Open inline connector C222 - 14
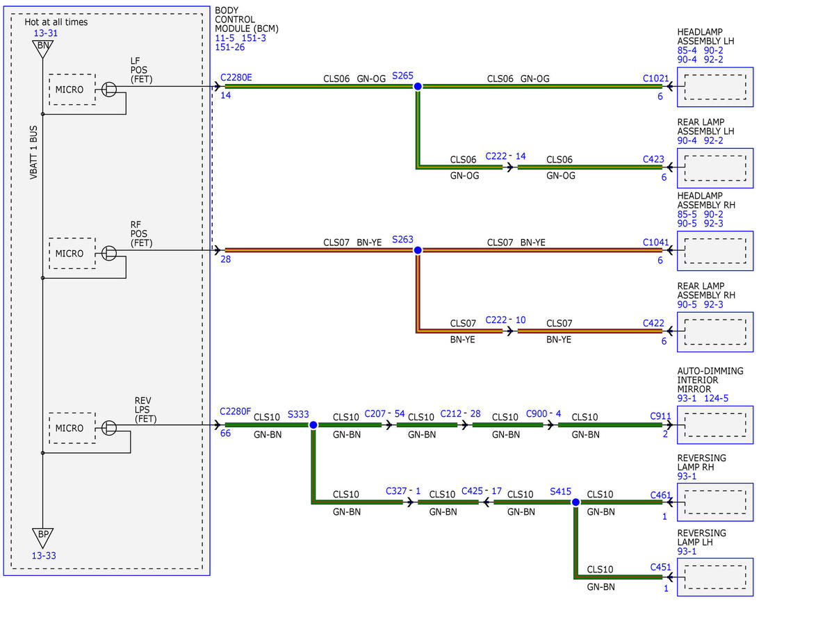The width and height of the screenshot is (834, 644). tap(505, 156)
